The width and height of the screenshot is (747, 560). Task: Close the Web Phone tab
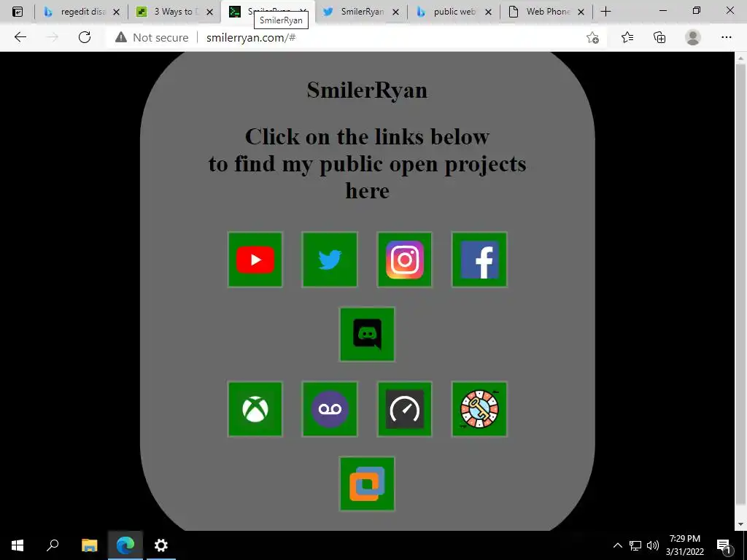pos(581,12)
